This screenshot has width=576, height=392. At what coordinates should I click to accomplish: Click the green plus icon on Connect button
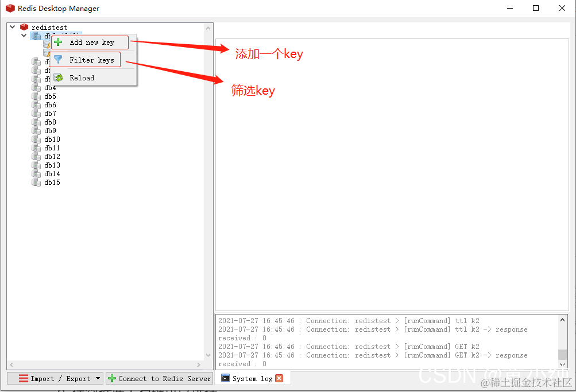tap(112, 378)
